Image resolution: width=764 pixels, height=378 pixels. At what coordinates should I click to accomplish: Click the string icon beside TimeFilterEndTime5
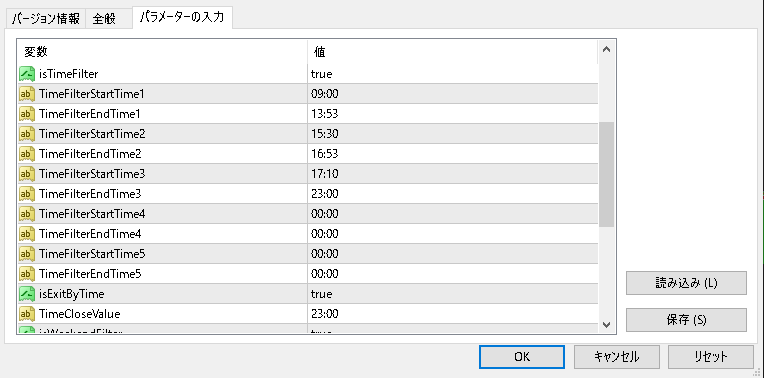coord(27,274)
